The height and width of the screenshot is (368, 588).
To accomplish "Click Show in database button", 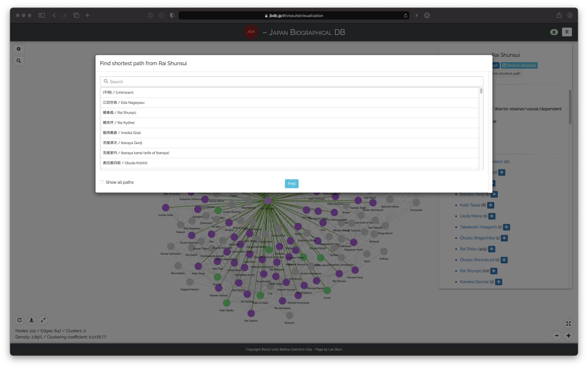I will [x=519, y=65].
